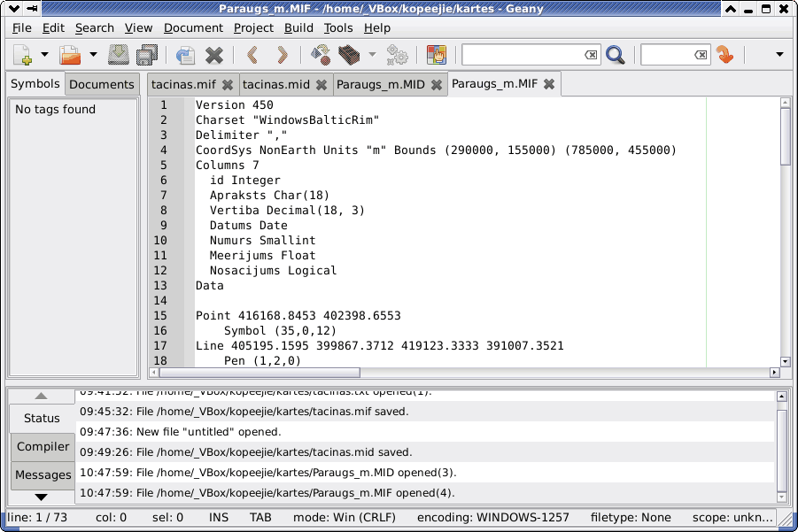
Task: Close current file with toolbar X icon
Action: [214, 55]
